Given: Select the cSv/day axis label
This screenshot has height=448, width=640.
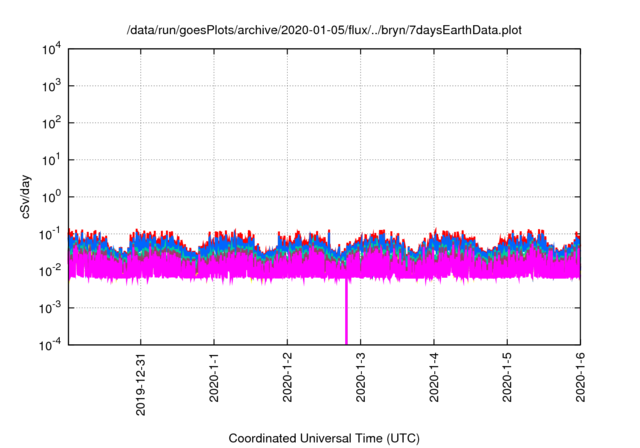Looking at the screenshot, I should coord(25,197).
